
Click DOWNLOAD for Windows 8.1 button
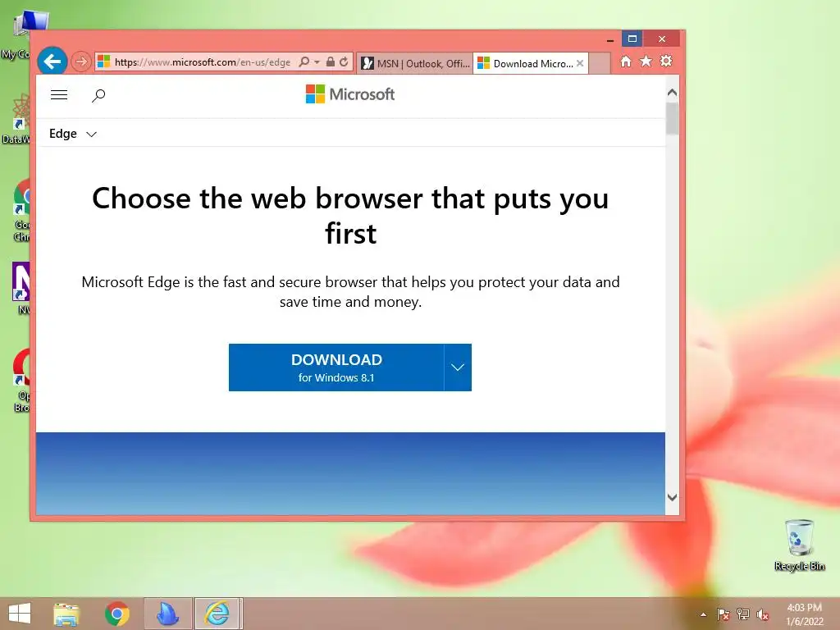pyautogui.click(x=336, y=367)
